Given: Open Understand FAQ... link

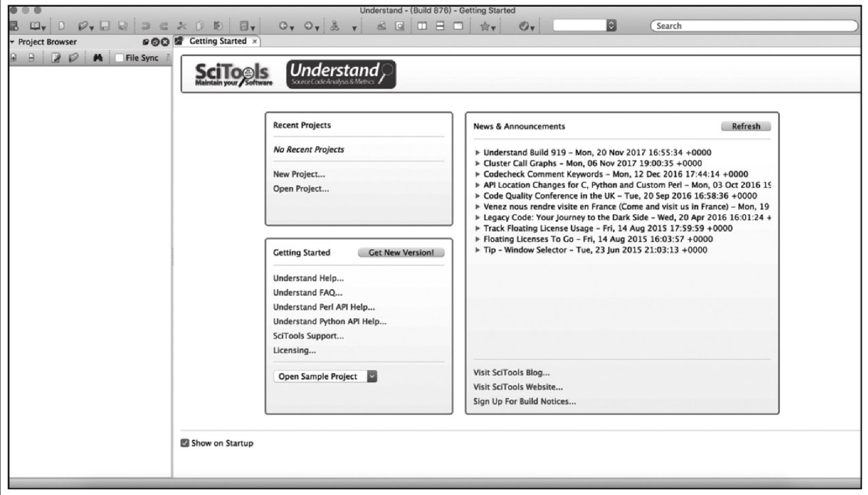Looking at the screenshot, I should click(x=308, y=292).
